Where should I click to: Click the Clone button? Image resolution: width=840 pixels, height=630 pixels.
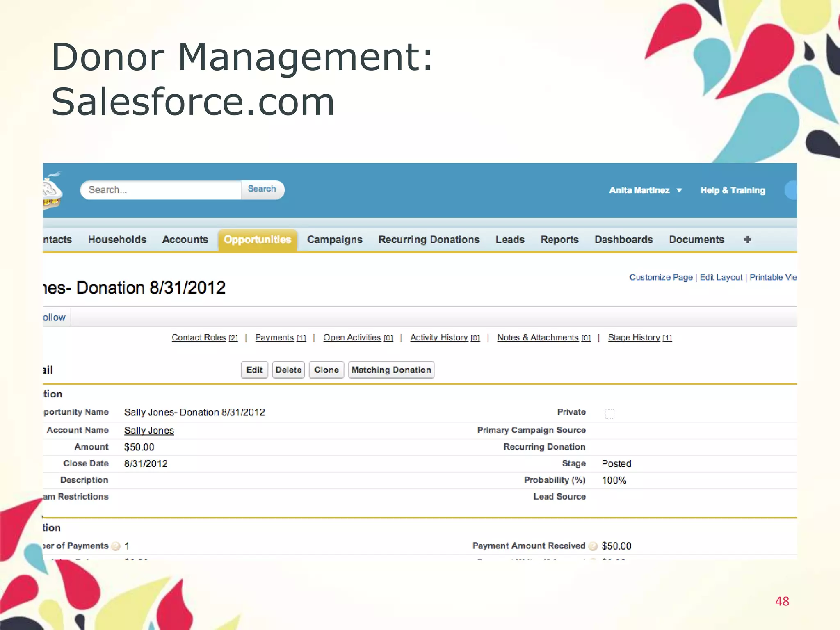326,370
